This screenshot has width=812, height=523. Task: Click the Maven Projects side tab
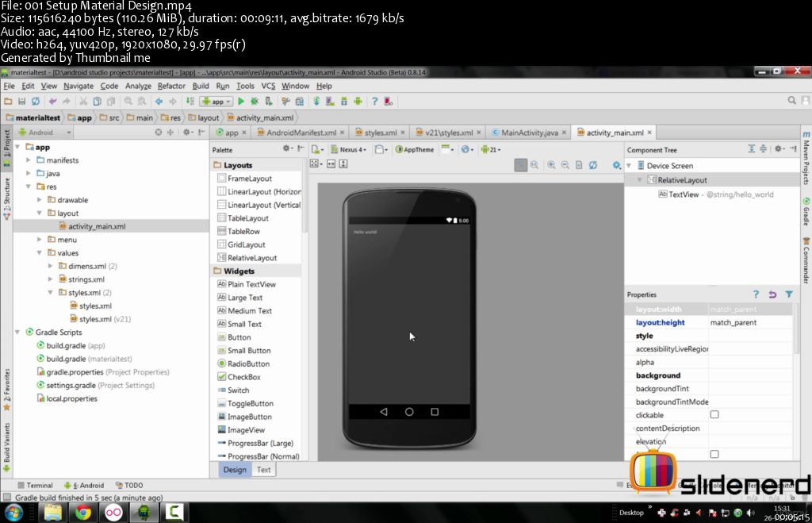click(806, 159)
